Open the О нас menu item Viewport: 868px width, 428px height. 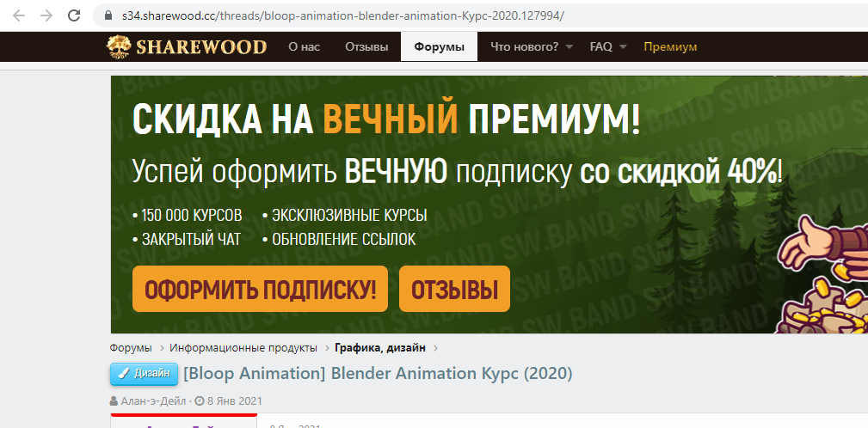click(x=304, y=47)
